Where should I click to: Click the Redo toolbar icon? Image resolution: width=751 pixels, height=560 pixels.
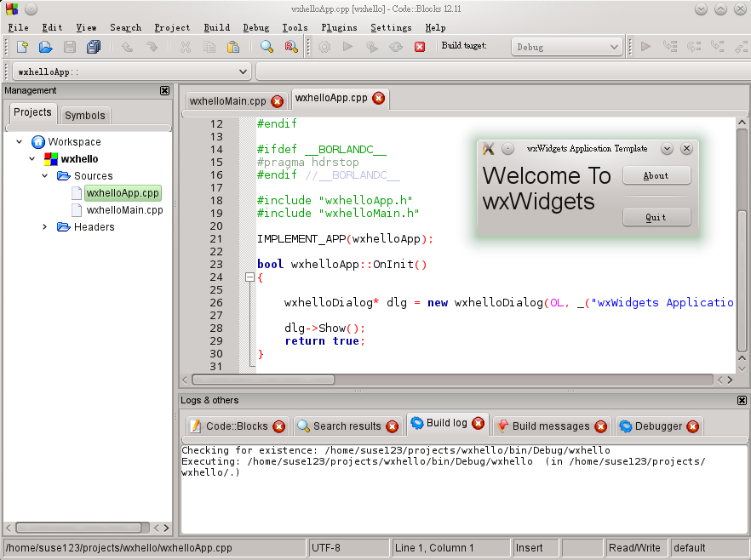(x=152, y=47)
